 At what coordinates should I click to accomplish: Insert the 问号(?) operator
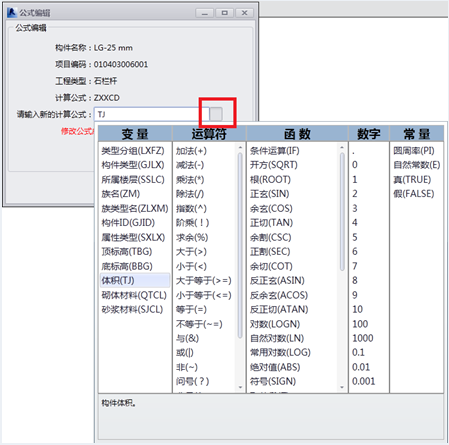[192, 381]
